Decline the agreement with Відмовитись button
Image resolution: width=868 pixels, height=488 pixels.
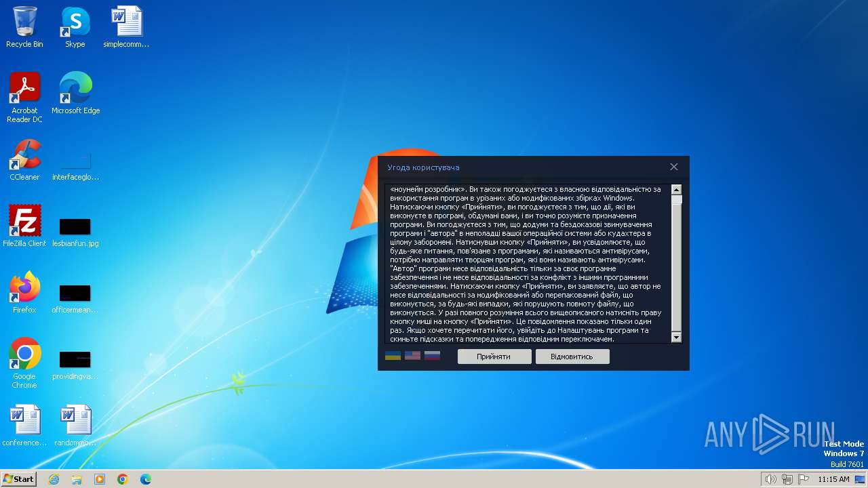572,357
